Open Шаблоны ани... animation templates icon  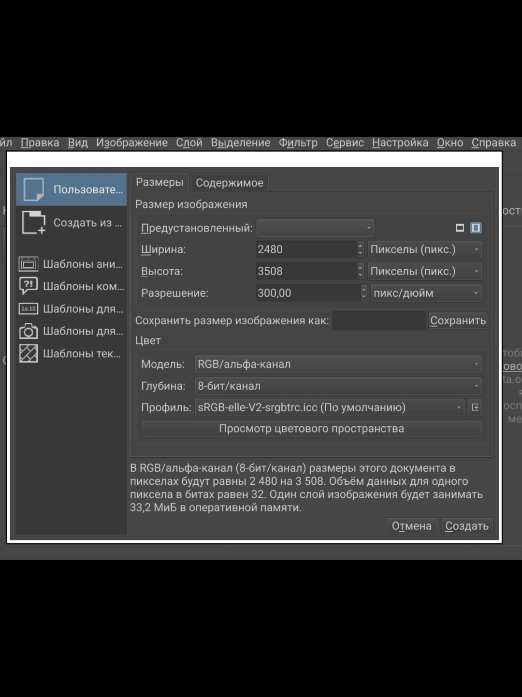pyautogui.click(x=28, y=264)
